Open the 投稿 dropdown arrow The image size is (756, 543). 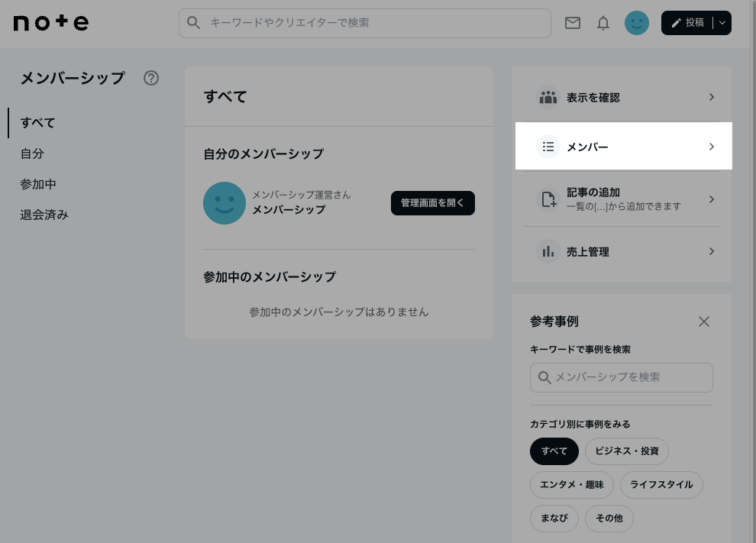pos(722,23)
